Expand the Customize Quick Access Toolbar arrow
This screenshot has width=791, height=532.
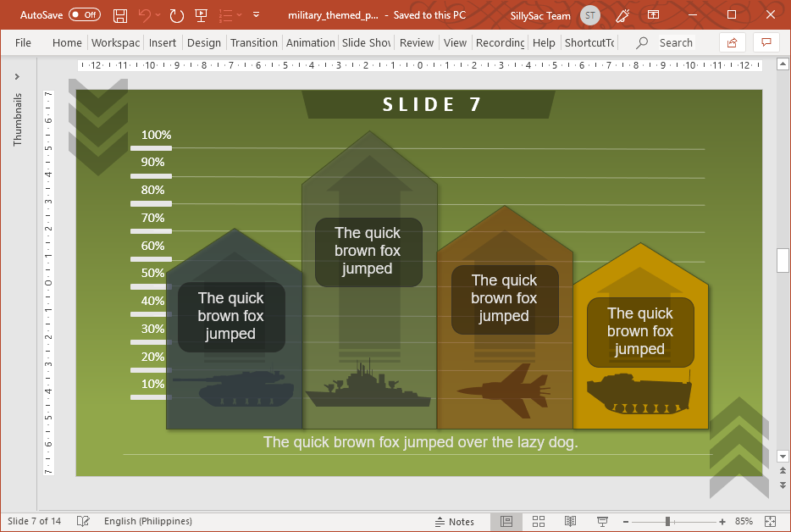(x=257, y=15)
